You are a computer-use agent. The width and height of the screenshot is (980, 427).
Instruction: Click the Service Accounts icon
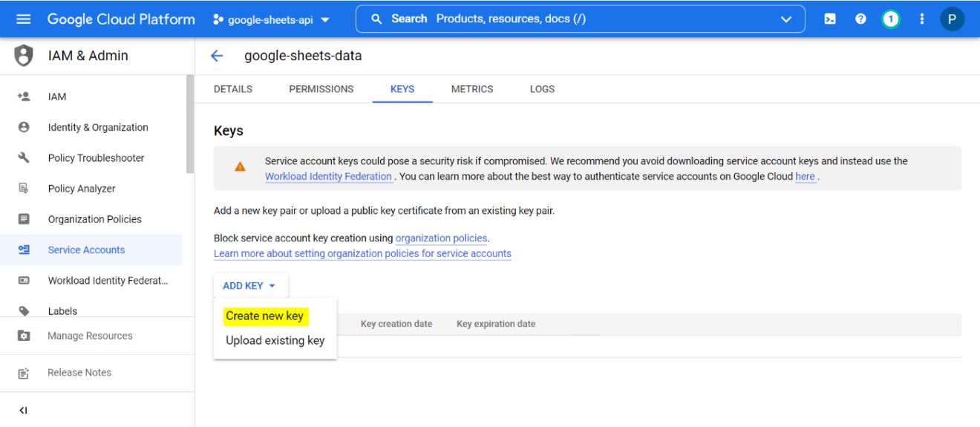click(24, 250)
